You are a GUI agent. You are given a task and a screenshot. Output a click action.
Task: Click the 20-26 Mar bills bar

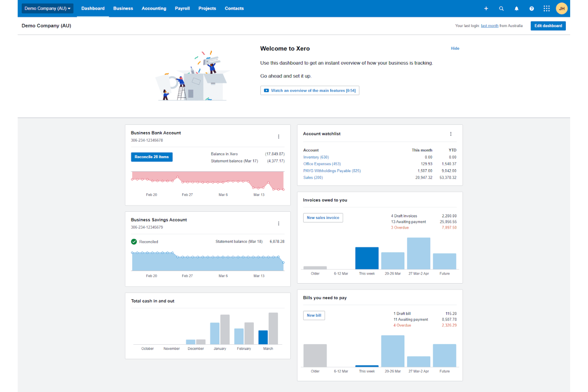(393, 351)
